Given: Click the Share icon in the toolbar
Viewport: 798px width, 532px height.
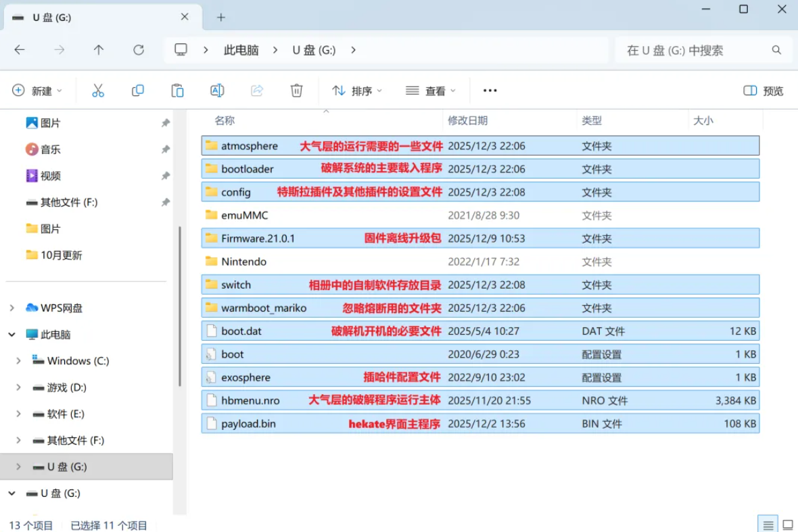Looking at the screenshot, I should (256, 90).
